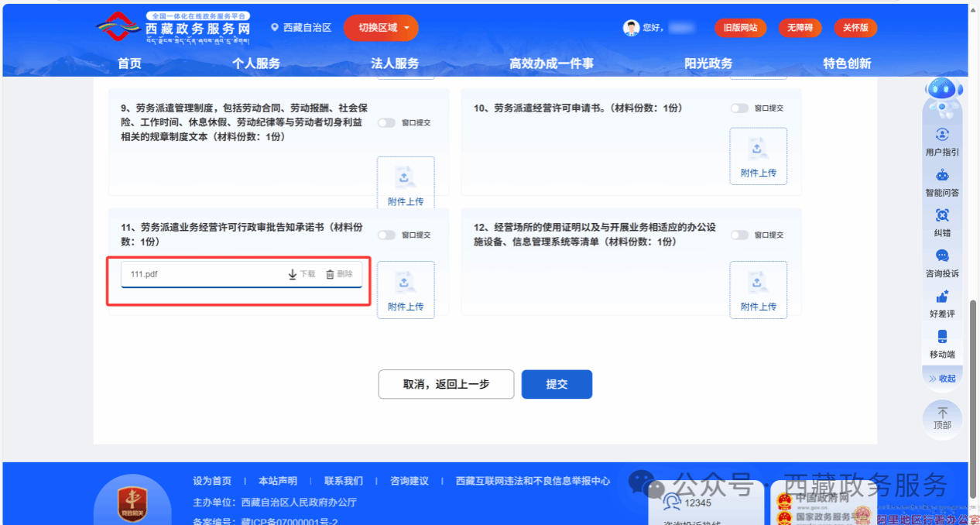Open 移动端 mobile icon
980x525 pixels.
(x=942, y=337)
